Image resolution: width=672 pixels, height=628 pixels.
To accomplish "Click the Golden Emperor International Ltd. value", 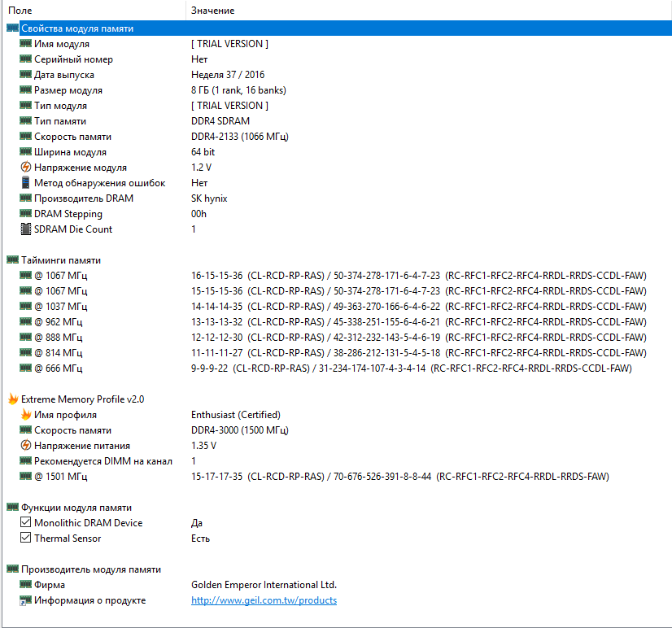I will point(264,585).
